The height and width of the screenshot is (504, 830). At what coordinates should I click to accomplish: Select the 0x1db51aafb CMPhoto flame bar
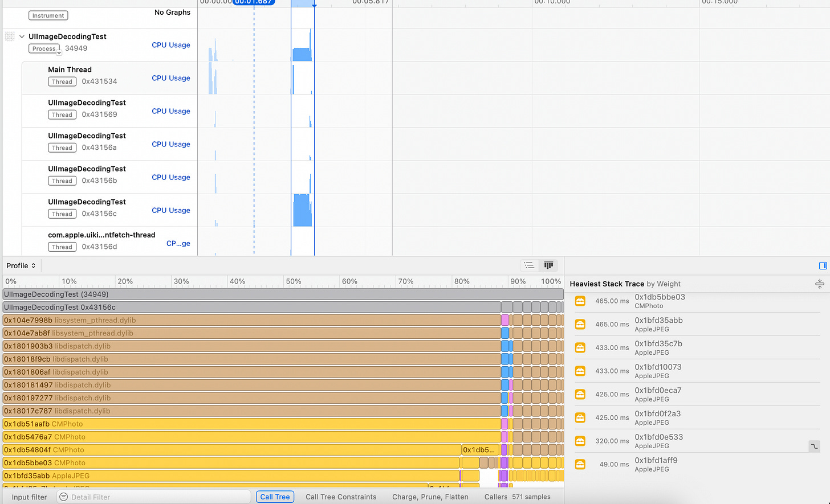pos(252,424)
